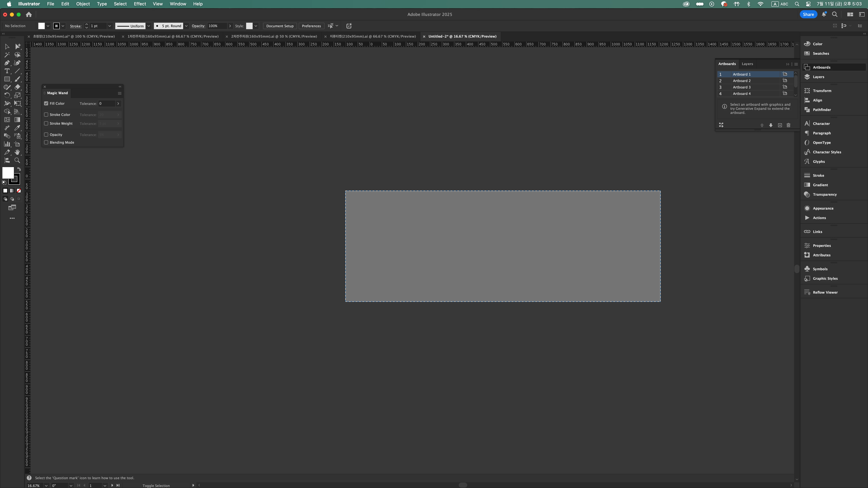The image size is (868, 488).
Task: Select the Type tool in toolbar
Action: click(x=7, y=71)
